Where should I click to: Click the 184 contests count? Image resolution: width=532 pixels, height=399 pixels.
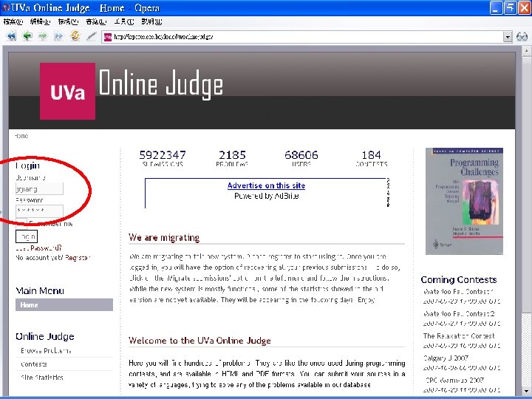point(371,155)
